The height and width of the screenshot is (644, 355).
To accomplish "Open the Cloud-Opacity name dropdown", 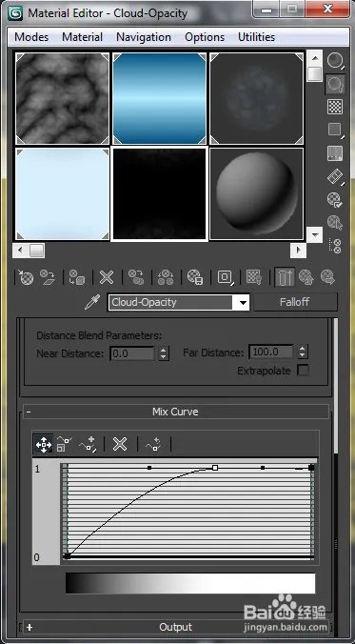I will [244, 303].
